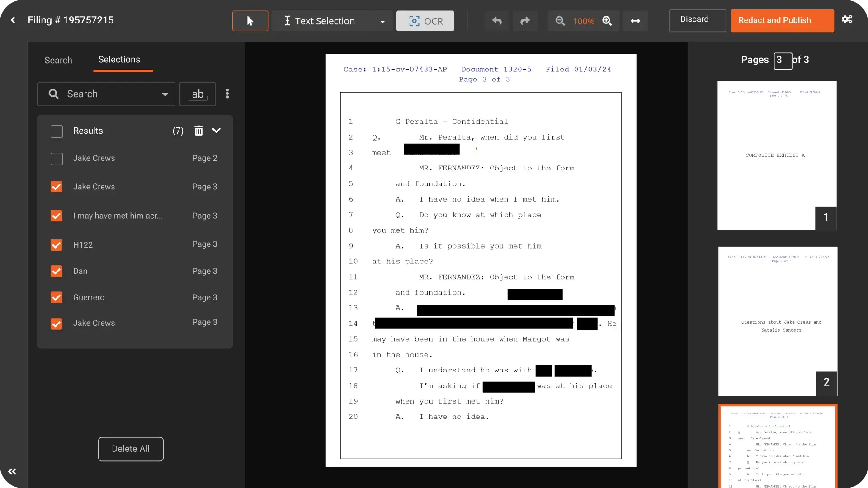868x488 pixels.
Task: Open the Text Selection mode dropdown
Action: (x=382, y=21)
